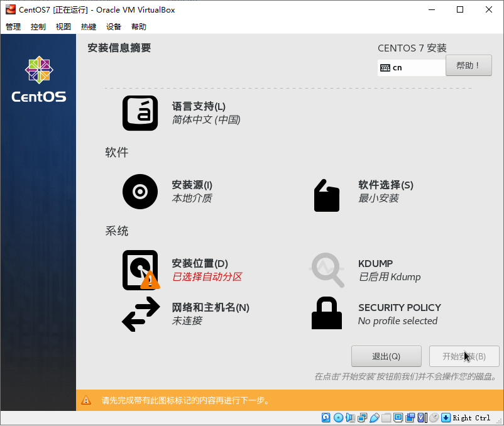
Task: Open 安装位置 disk icon showing warning badge
Action: (140, 270)
